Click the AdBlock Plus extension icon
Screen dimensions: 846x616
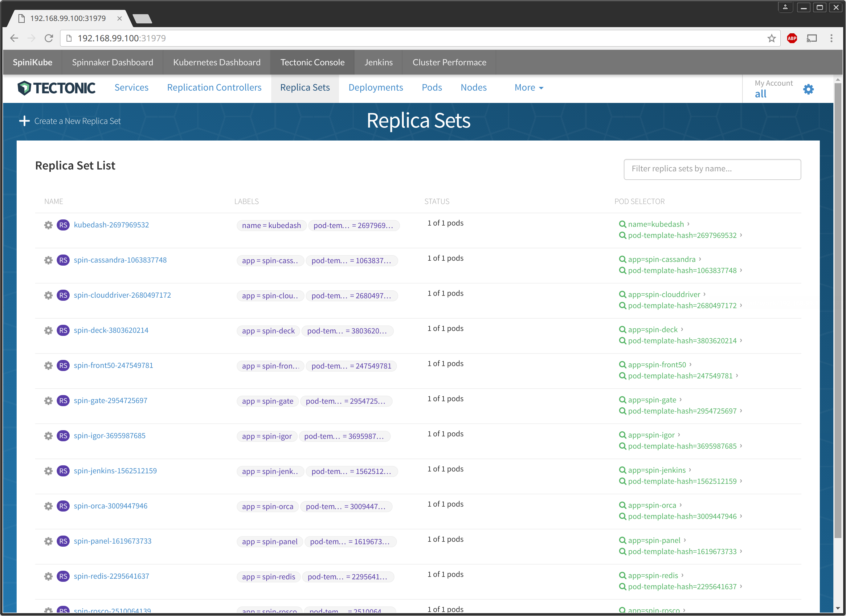pos(791,38)
